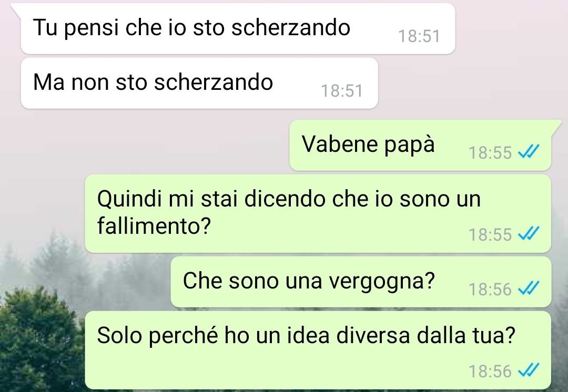Image resolution: width=568 pixels, height=392 pixels.
Task: Click the outgoing bubble tail beside 'Vabene papà'
Action: (x=556, y=126)
